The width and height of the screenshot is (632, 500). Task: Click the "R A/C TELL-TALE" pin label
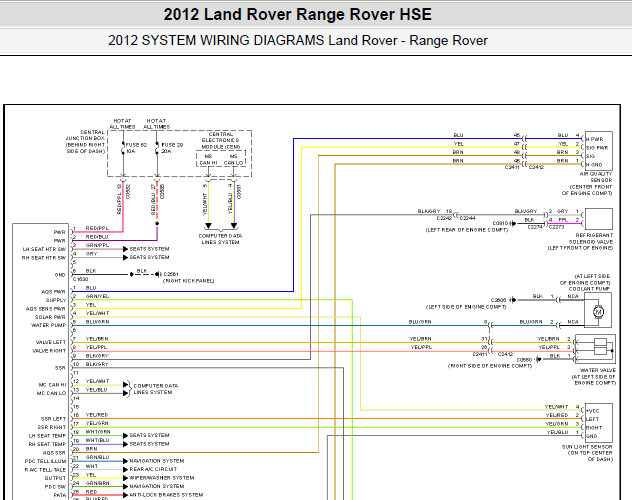(x=45, y=470)
